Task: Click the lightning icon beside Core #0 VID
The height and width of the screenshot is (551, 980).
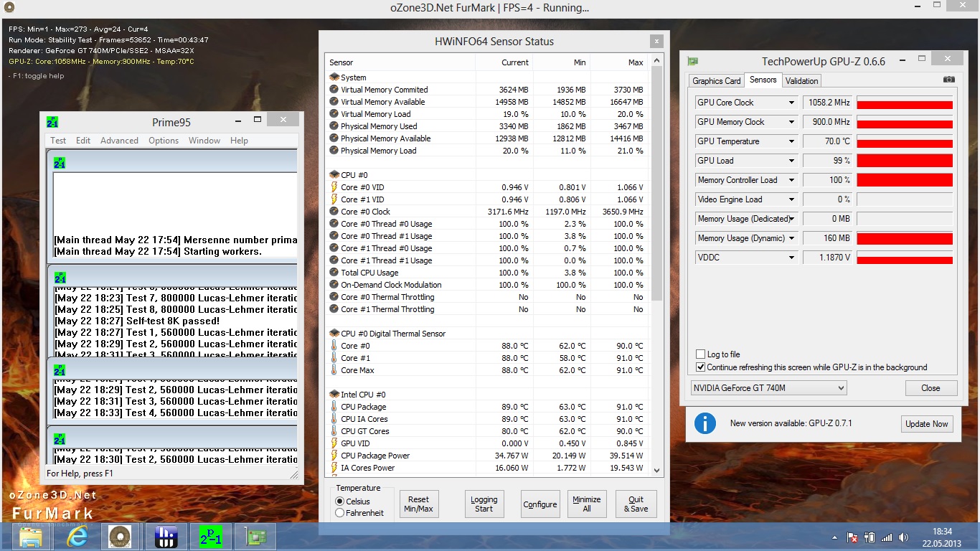Action: point(334,187)
